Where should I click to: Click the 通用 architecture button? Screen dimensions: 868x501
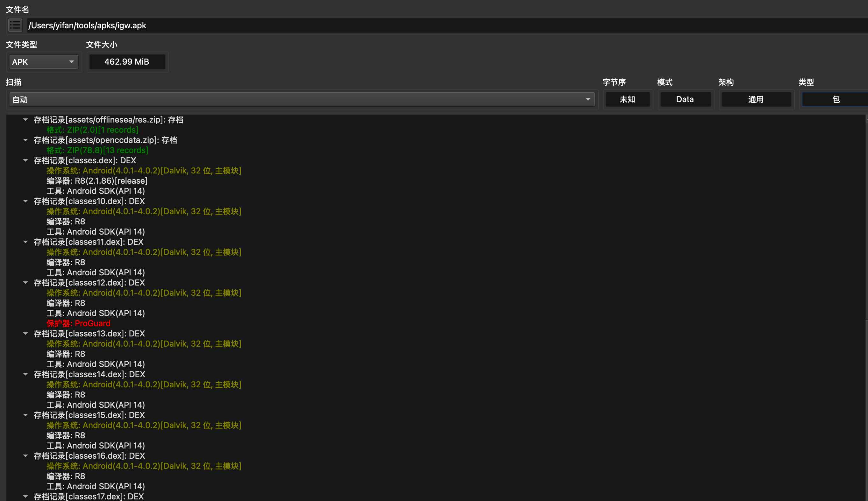(756, 99)
